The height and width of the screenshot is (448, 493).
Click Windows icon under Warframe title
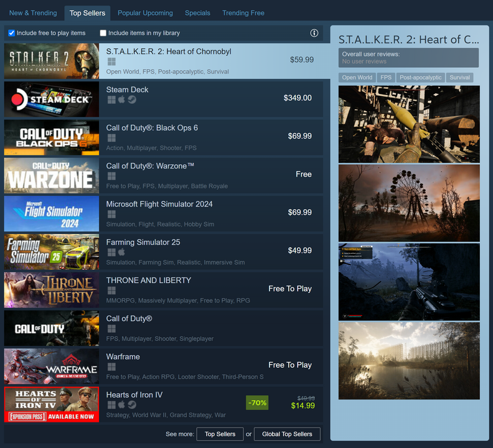tap(111, 367)
